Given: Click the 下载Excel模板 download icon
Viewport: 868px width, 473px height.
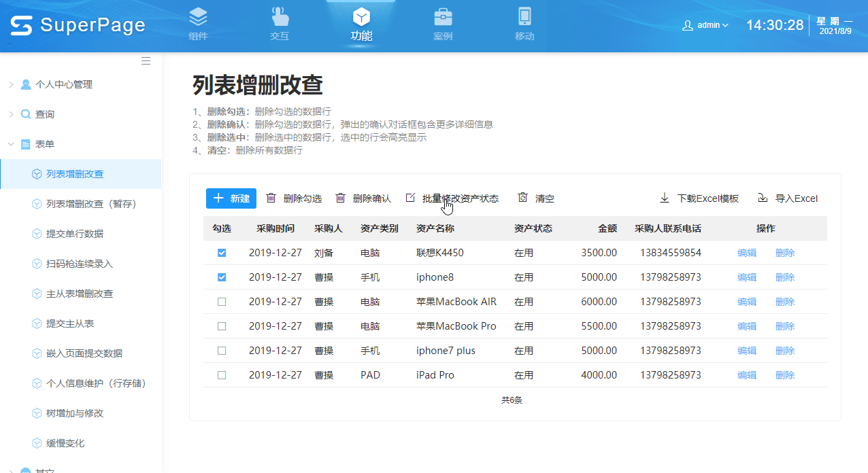Looking at the screenshot, I should 663,198.
